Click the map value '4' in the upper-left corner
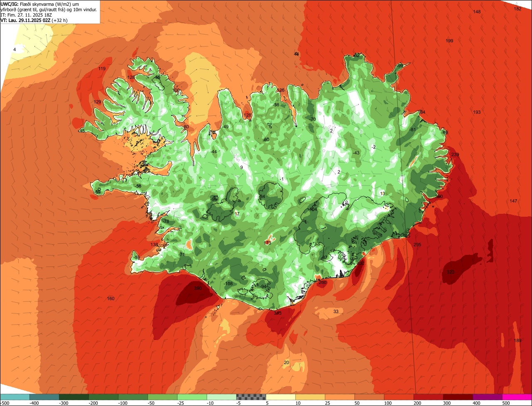532x406 pixels. pyautogui.click(x=15, y=50)
